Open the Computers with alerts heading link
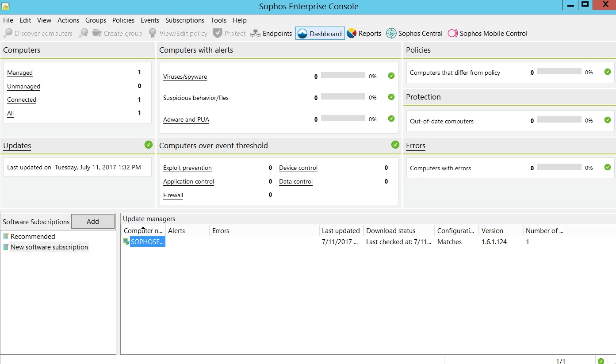Image resolution: width=616 pixels, height=364 pixels. point(196,50)
